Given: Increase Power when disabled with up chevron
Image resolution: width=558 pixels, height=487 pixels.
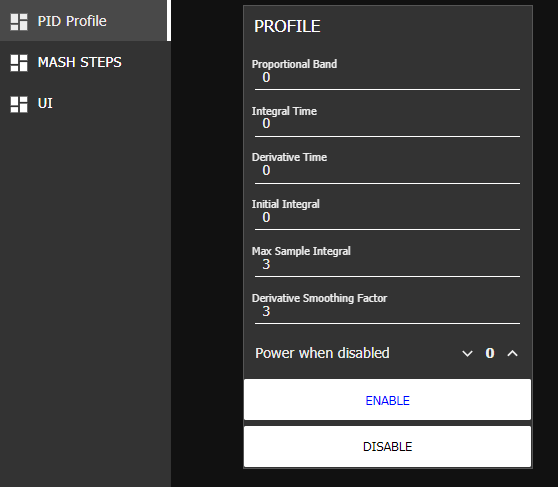Looking at the screenshot, I should pos(512,354).
